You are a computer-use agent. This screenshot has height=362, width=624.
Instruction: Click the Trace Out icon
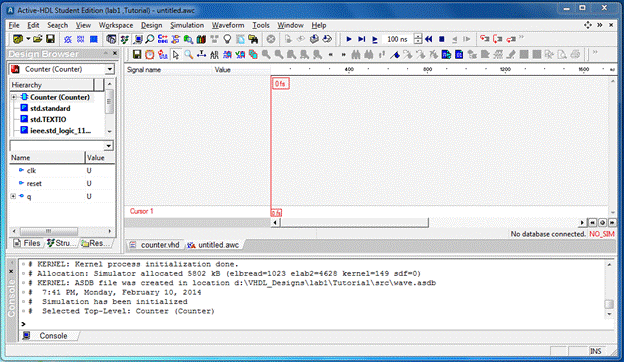click(x=511, y=39)
